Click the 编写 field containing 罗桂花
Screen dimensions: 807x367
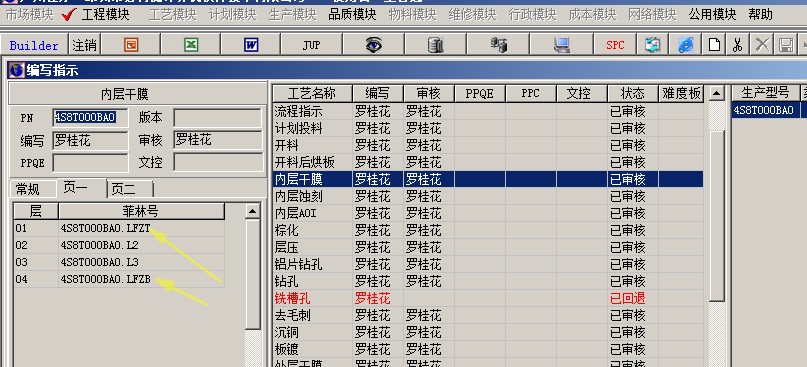(x=90, y=141)
